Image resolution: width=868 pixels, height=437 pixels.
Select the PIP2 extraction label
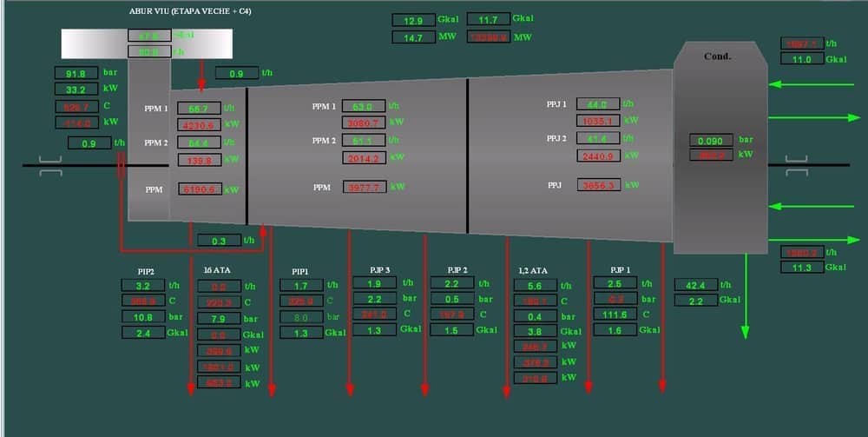point(146,272)
